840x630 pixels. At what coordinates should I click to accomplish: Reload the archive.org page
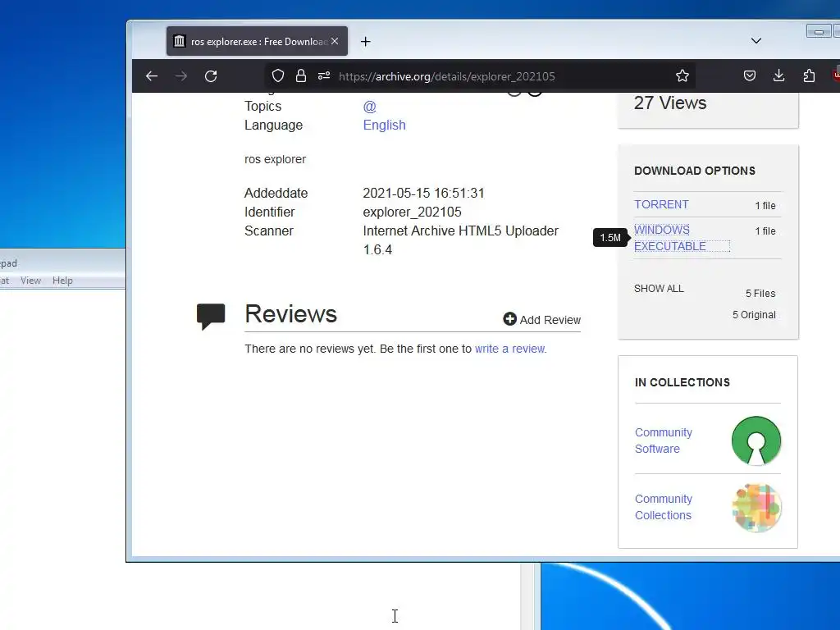click(x=211, y=76)
